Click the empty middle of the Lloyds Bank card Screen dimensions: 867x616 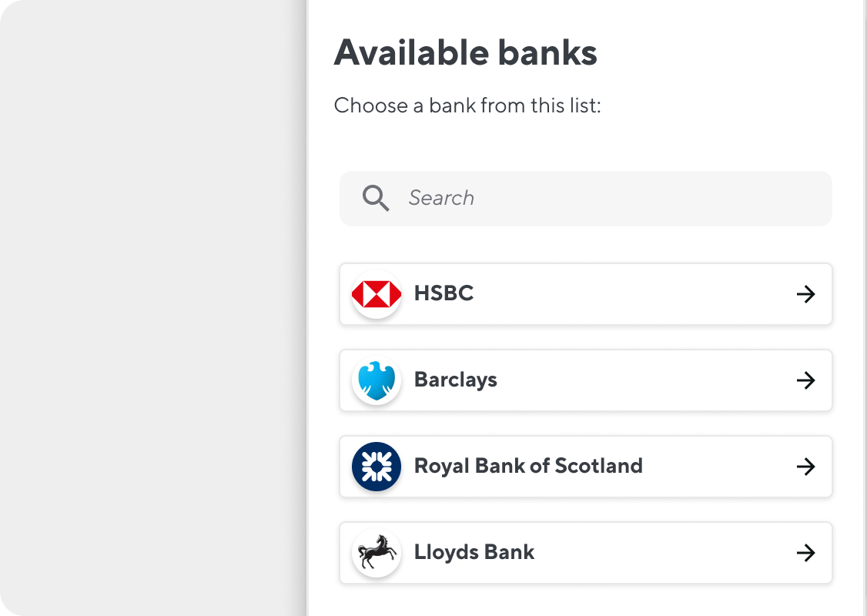pyautogui.click(x=664, y=553)
